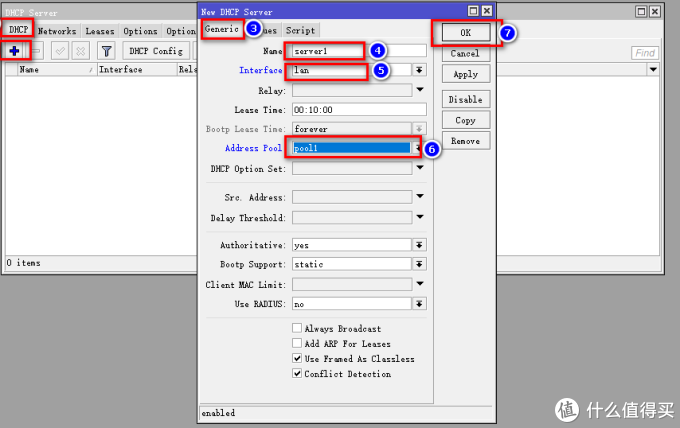This screenshot has width=680, height=428.
Task: Maximize the DHCP Server window
Action: [x=641, y=12]
